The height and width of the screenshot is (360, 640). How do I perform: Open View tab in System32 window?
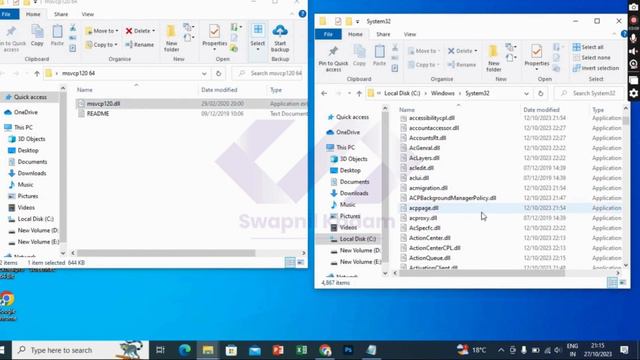tap(410, 34)
